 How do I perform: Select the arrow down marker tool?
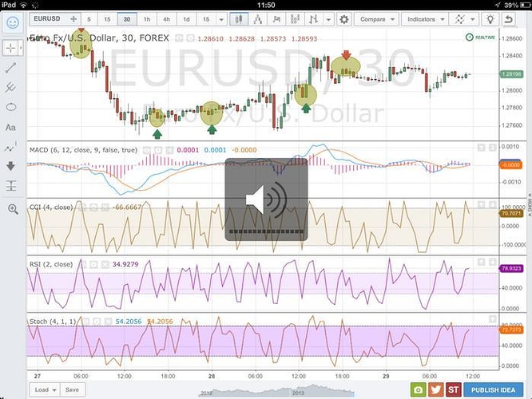click(x=11, y=166)
